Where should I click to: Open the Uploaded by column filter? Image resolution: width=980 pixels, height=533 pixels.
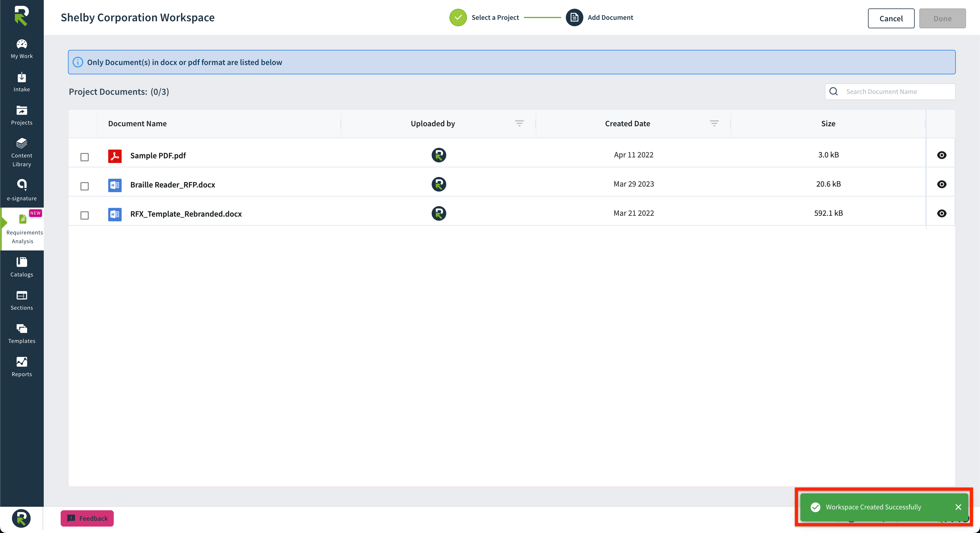tap(519, 123)
